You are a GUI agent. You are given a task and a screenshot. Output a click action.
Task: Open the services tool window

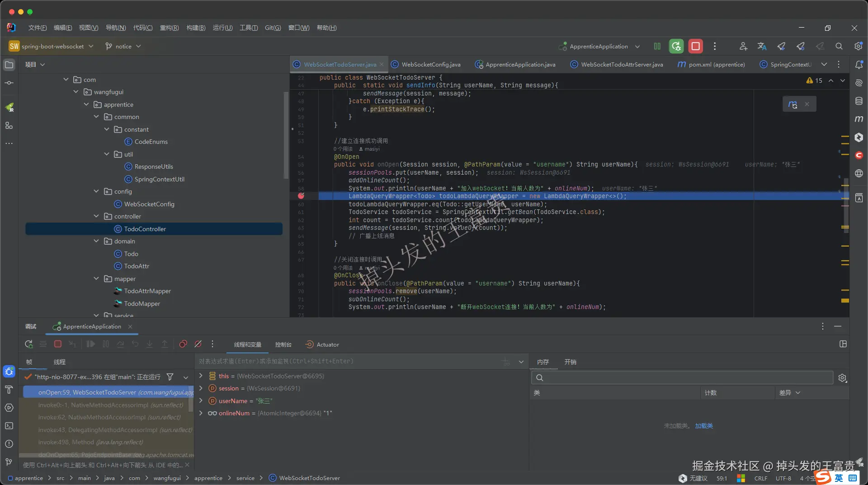9,408
